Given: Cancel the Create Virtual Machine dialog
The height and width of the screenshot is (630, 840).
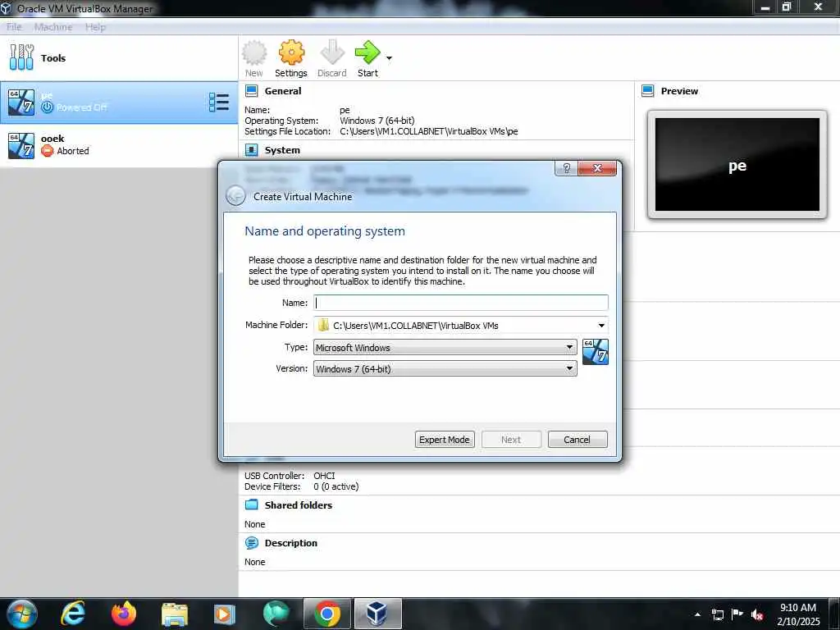Looking at the screenshot, I should coord(577,440).
